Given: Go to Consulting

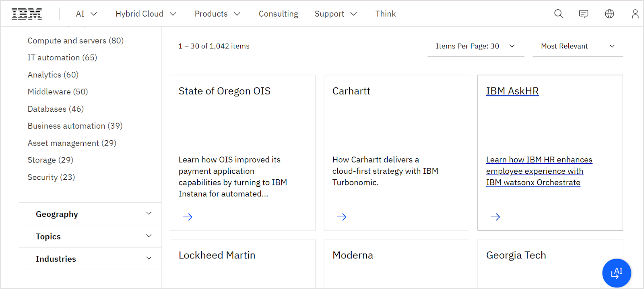Looking at the screenshot, I should point(278,14).
